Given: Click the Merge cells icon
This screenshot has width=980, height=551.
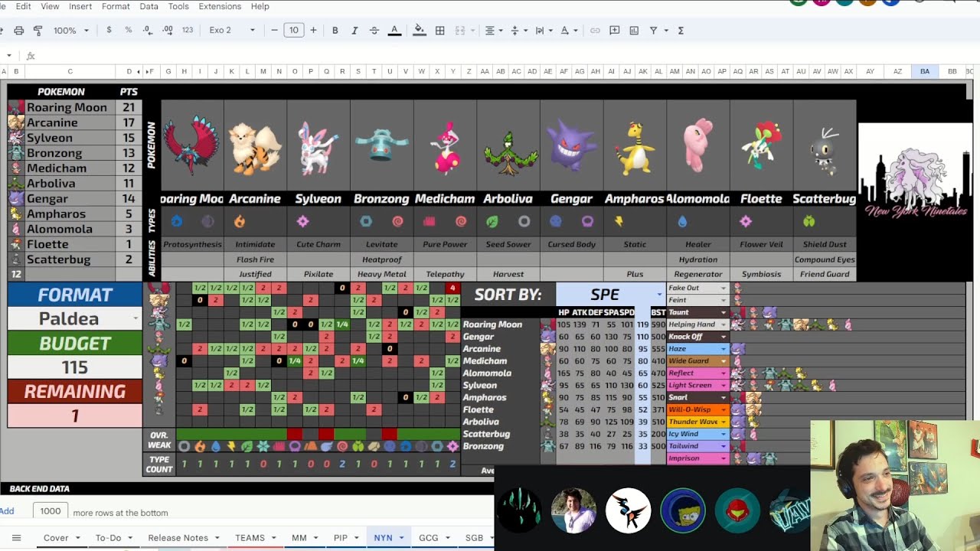Looking at the screenshot, I should [x=460, y=31].
